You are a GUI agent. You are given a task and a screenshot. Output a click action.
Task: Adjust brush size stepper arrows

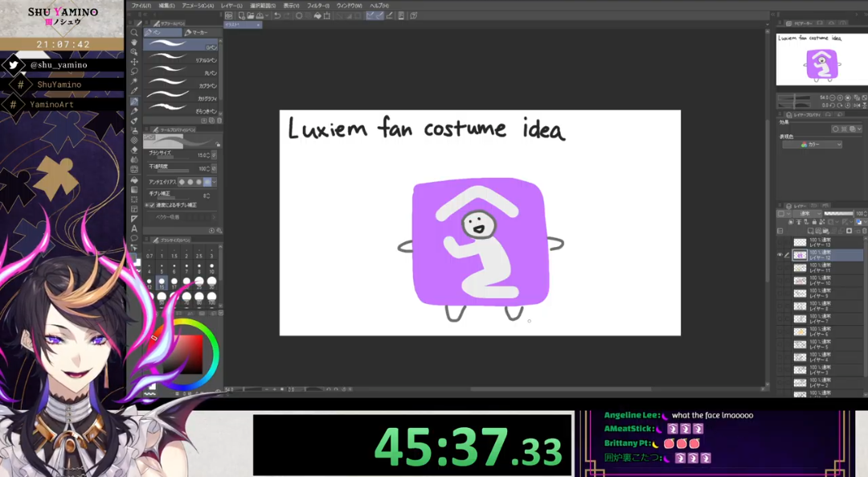pos(207,155)
